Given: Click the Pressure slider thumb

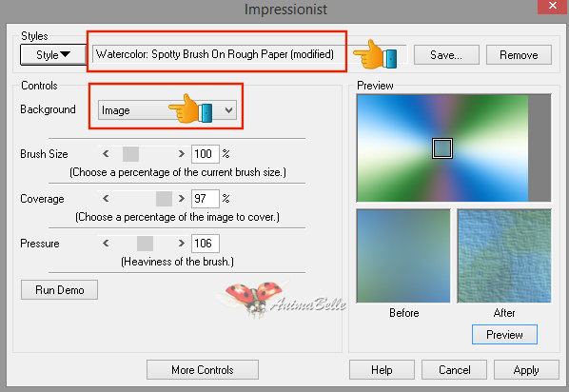Looking at the screenshot, I should (x=146, y=244).
